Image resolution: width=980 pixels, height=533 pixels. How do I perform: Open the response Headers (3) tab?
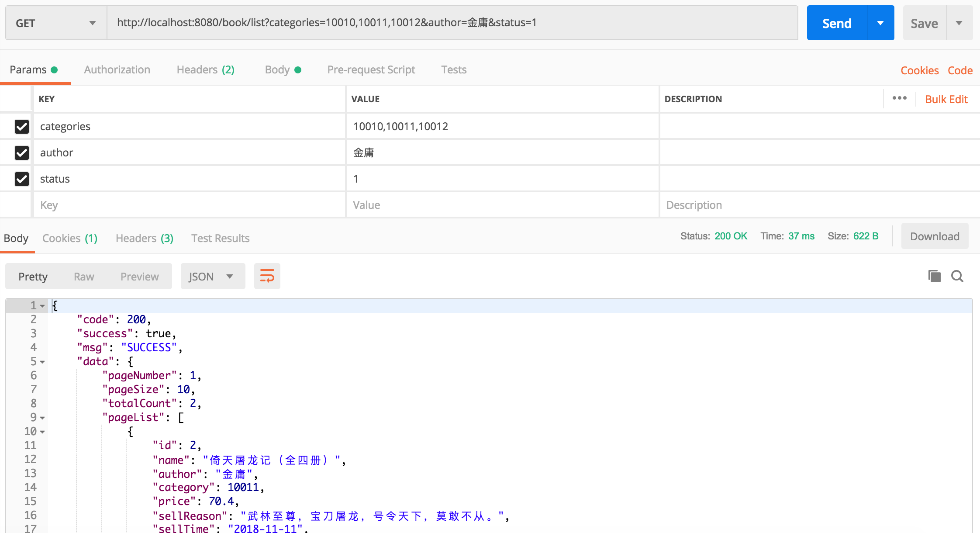(144, 238)
